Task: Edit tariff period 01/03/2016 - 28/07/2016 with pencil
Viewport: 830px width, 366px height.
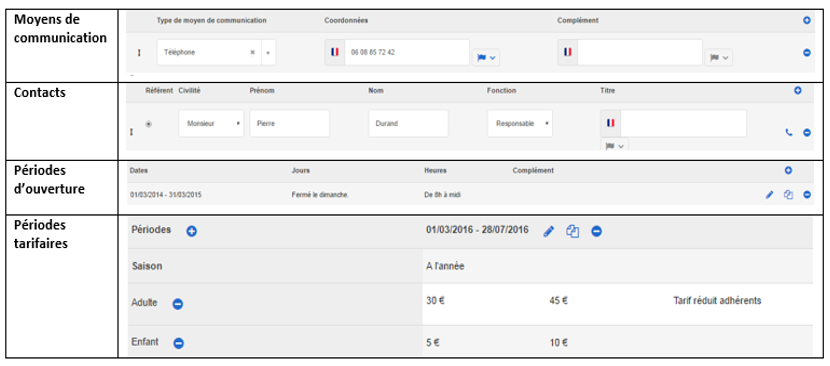Action: coord(549,231)
